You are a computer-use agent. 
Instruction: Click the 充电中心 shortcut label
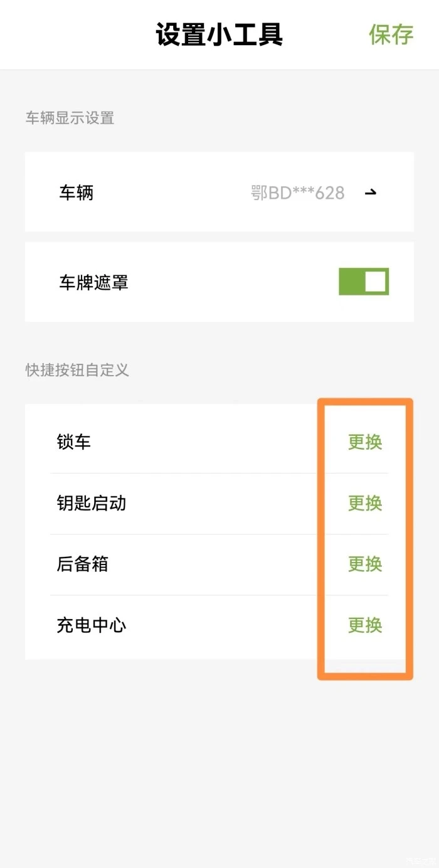pos(92,625)
